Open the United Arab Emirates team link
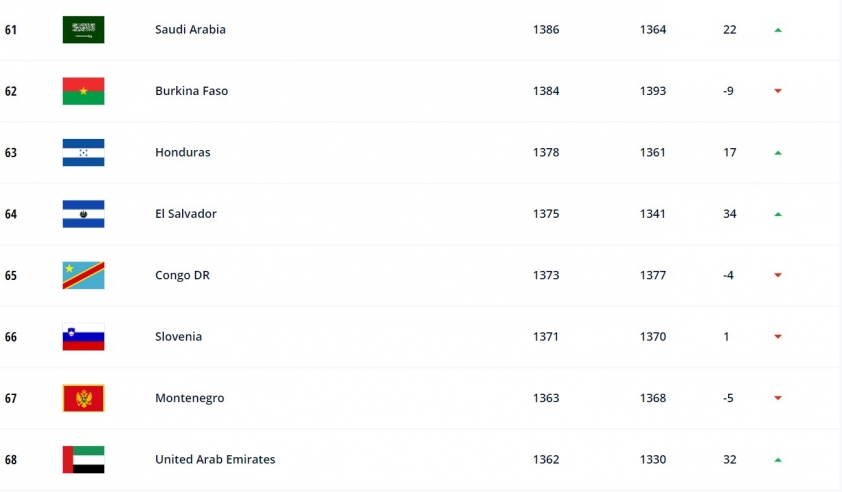The width and height of the screenshot is (842, 492). pos(215,459)
